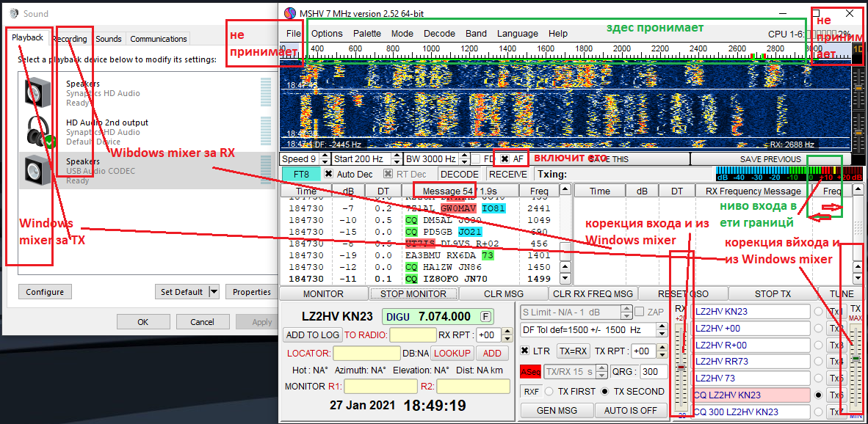The image size is (868, 424).
Task: Click the RXF button
Action: click(x=530, y=392)
